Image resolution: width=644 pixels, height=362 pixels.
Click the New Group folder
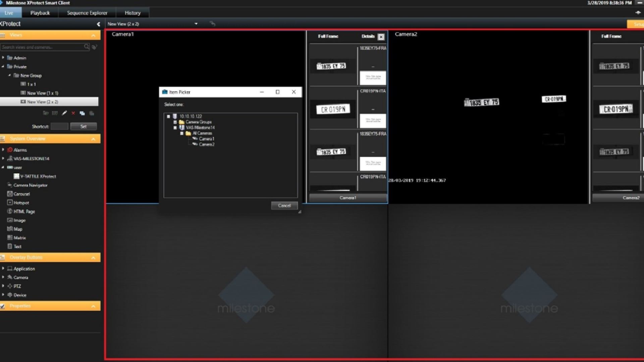[31, 75]
